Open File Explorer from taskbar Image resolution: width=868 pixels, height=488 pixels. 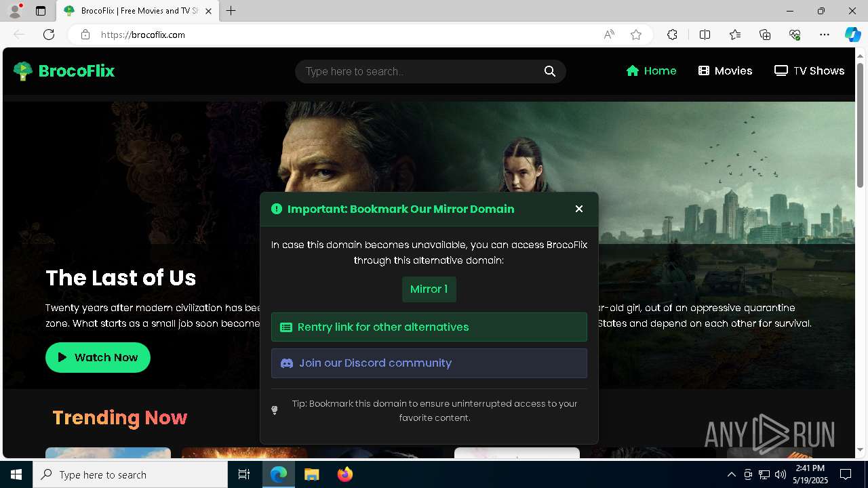[311, 474]
